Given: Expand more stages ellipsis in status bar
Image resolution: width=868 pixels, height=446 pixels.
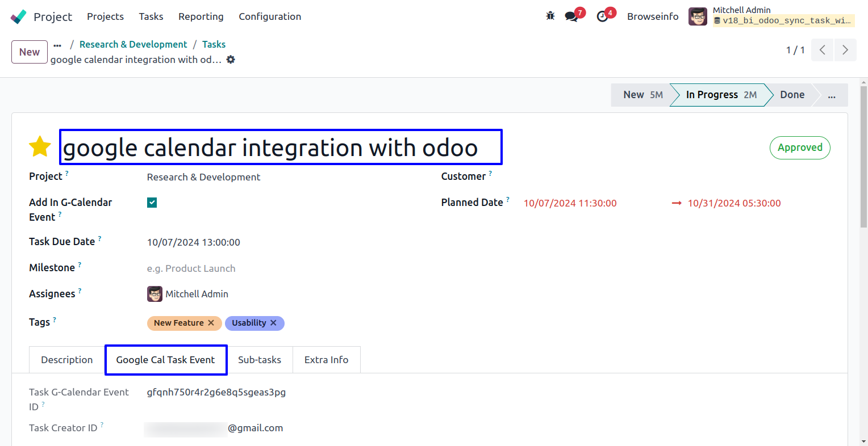Looking at the screenshot, I should (832, 95).
